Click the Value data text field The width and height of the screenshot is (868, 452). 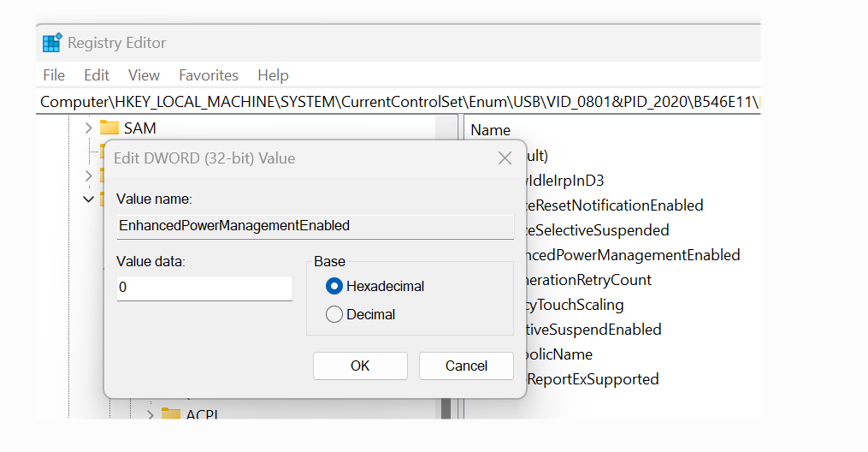click(204, 288)
